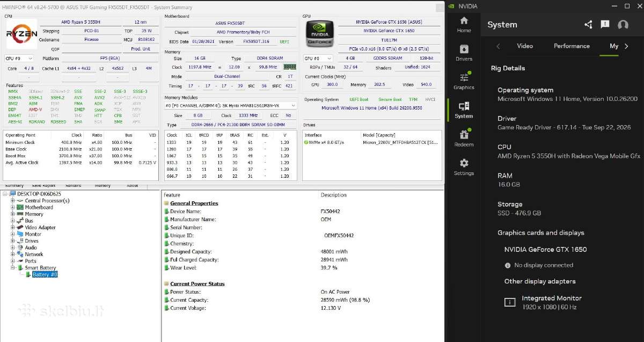Click the green icon beside Power Status
Screen dimensions: 644x342
coord(166,292)
